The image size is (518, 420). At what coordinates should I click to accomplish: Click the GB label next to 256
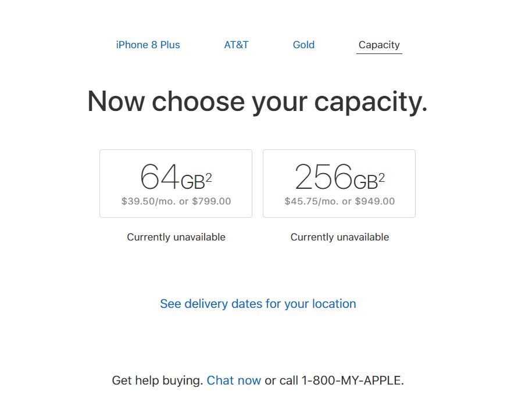click(x=366, y=182)
